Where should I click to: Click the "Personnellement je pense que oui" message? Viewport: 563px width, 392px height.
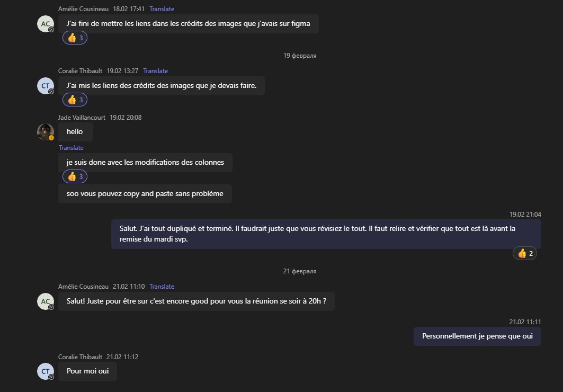pos(477,336)
